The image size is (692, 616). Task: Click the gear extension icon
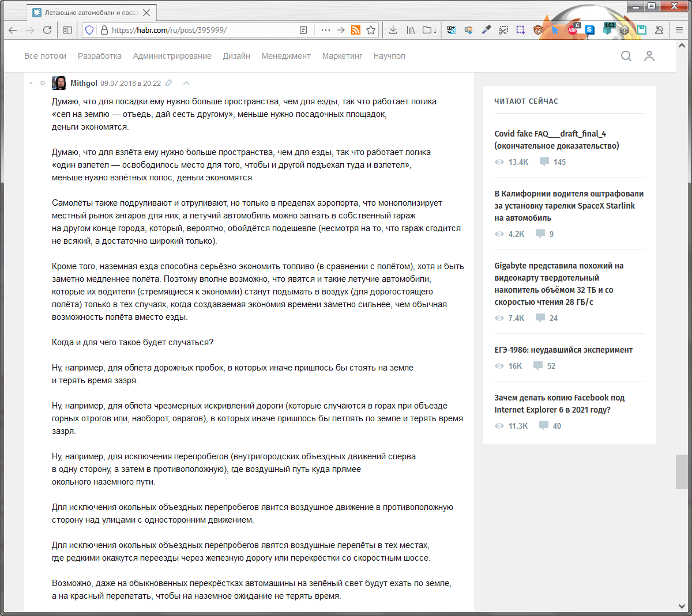point(625,30)
